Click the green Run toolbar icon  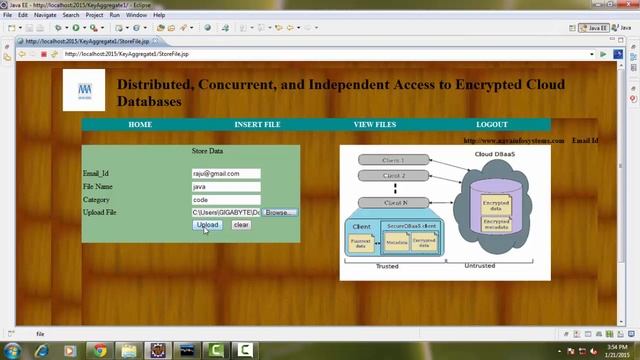click(x=76, y=28)
